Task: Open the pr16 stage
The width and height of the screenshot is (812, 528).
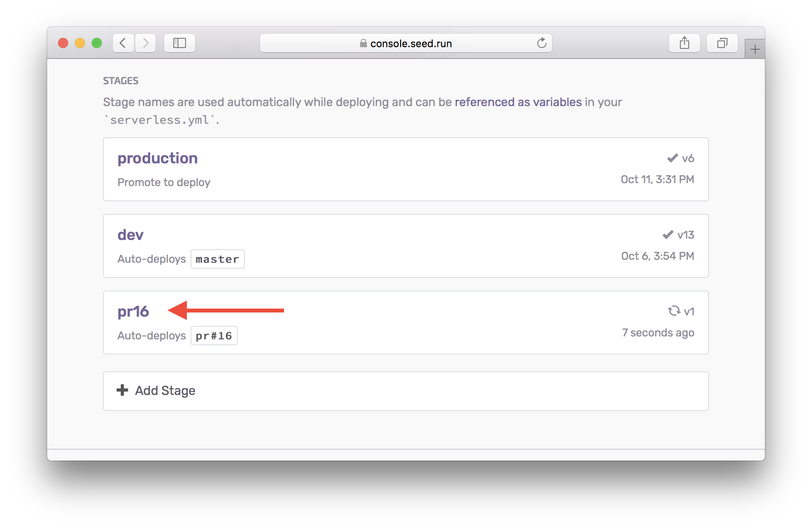Action: tap(133, 311)
